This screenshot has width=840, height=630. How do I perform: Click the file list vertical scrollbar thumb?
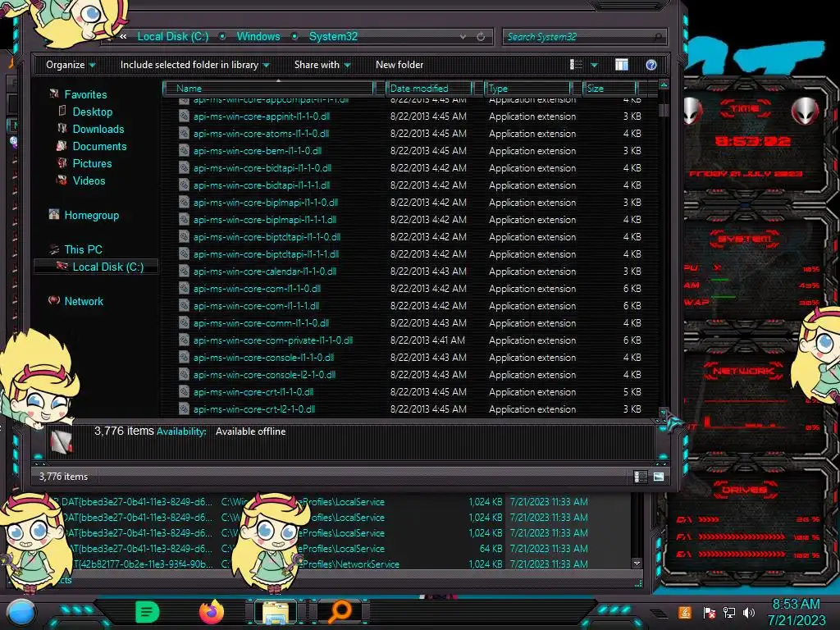pyautogui.click(x=664, y=110)
